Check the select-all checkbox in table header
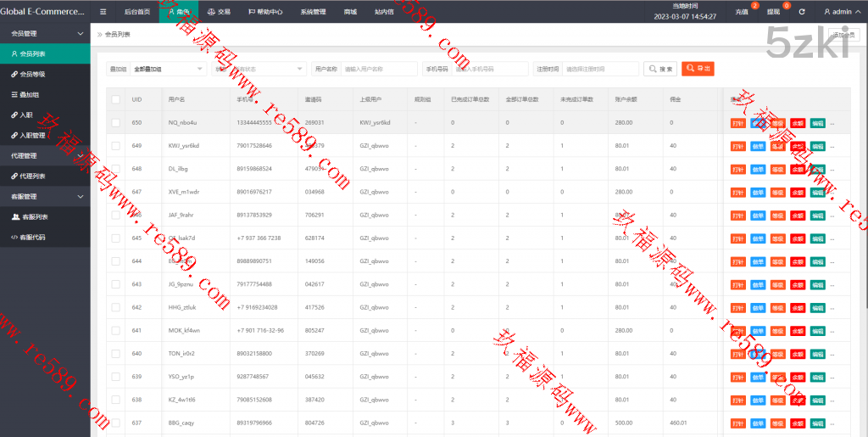 pyautogui.click(x=116, y=99)
